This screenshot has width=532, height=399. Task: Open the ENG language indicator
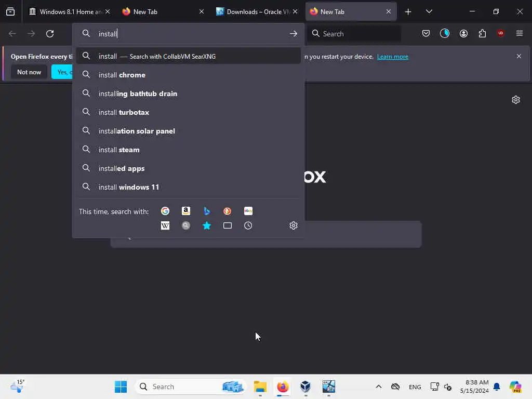pyautogui.click(x=415, y=387)
